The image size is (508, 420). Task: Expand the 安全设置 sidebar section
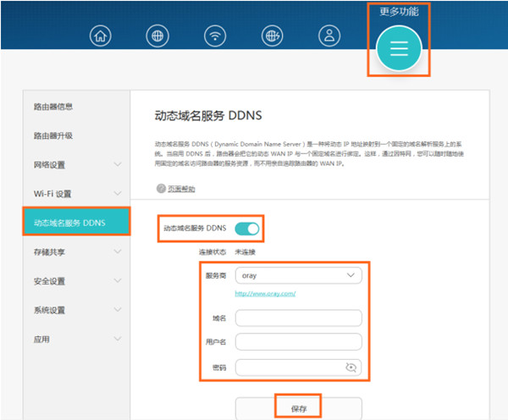(x=76, y=281)
